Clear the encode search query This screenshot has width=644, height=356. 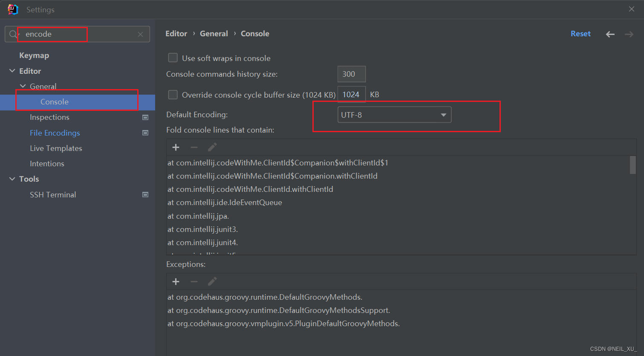[140, 34]
